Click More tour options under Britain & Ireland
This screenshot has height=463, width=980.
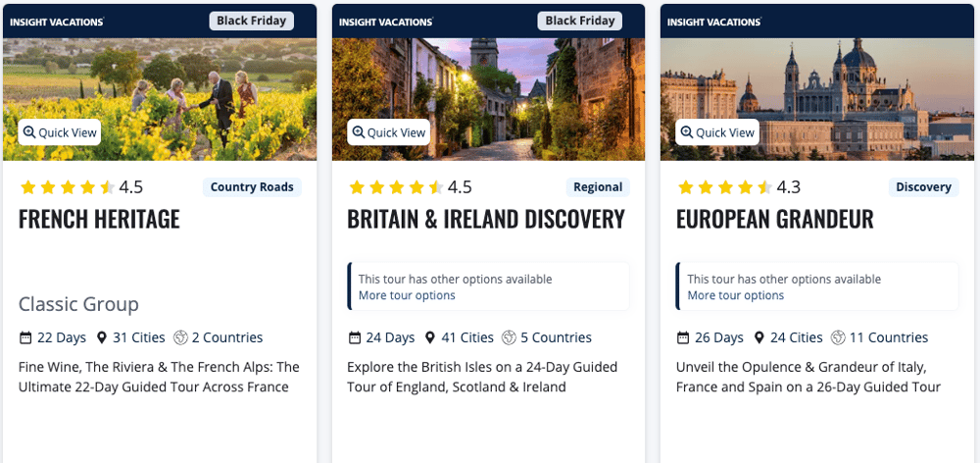[407, 295]
